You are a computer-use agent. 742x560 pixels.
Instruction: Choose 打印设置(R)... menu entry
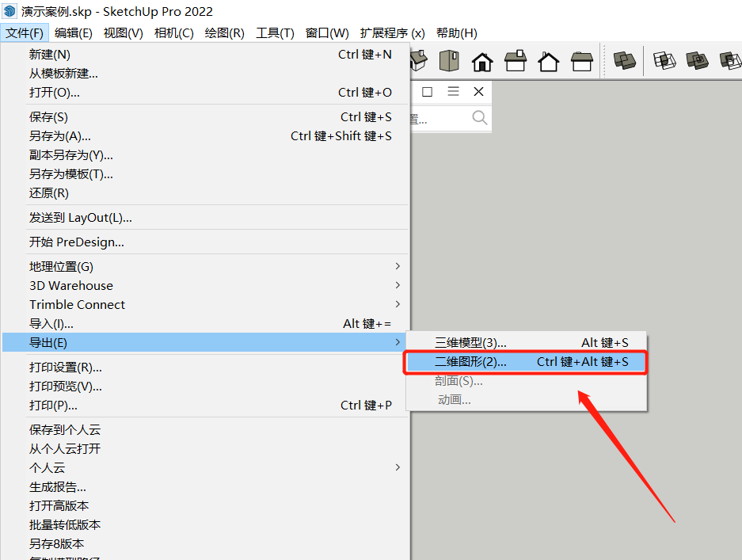pos(205,367)
